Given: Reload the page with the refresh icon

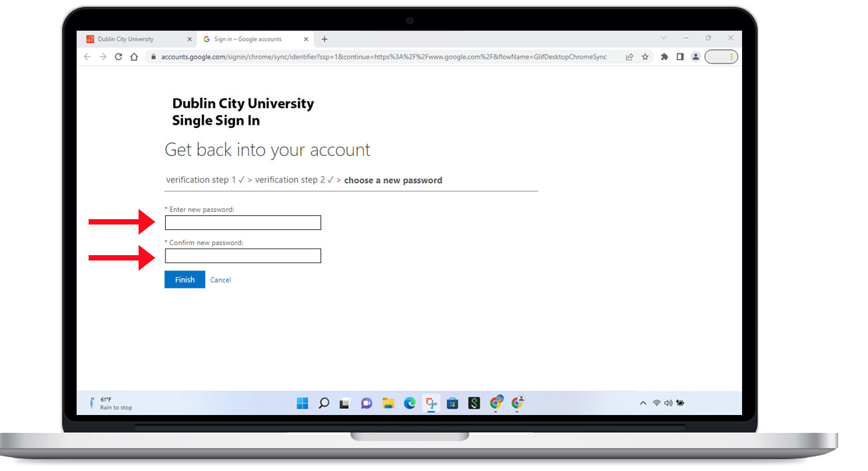Looking at the screenshot, I should click(119, 57).
